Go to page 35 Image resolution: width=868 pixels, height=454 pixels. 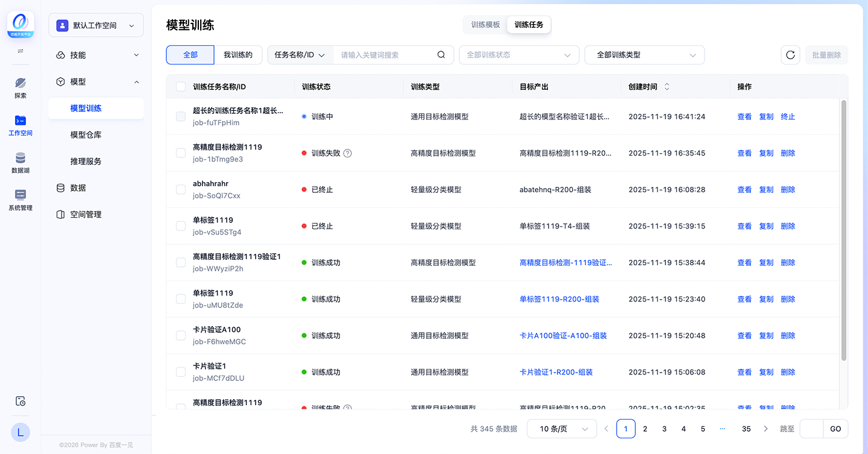746,429
